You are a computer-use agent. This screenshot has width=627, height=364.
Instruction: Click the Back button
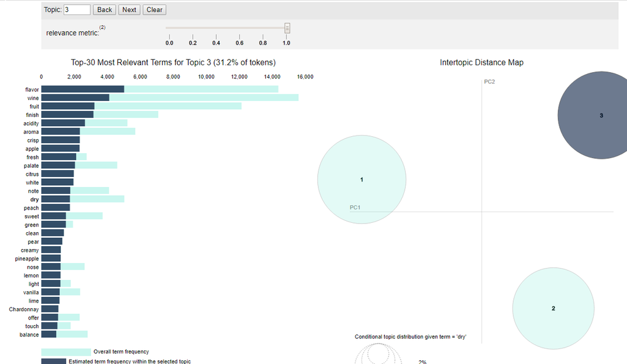tap(104, 9)
